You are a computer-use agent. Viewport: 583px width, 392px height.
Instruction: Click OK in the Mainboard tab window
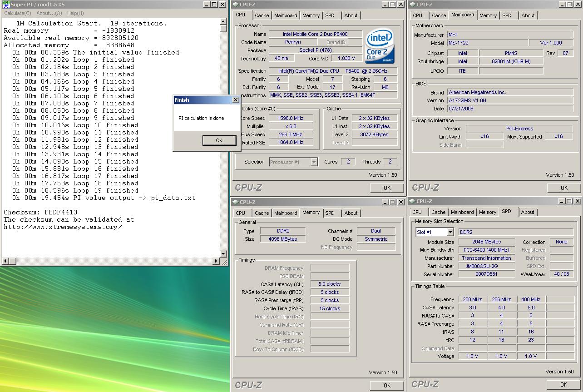(x=564, y=188)
